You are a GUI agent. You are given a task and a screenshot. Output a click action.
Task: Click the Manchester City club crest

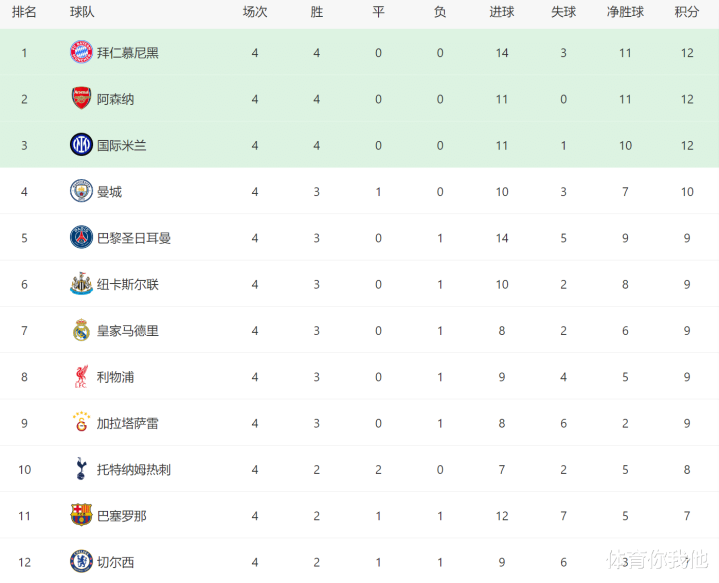pyautogui.click(x=81, y=191)
